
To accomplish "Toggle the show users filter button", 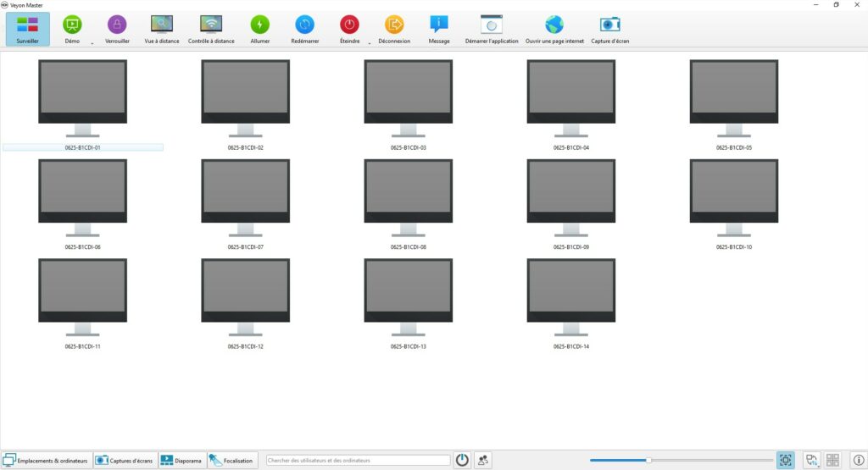I will 483,460.
